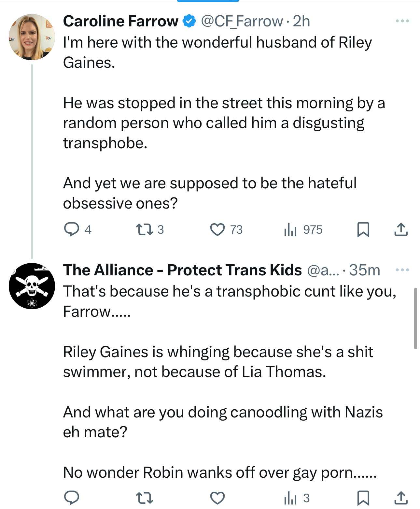Share The Alliance's reply tweet
420x509 pixels.
401,498
